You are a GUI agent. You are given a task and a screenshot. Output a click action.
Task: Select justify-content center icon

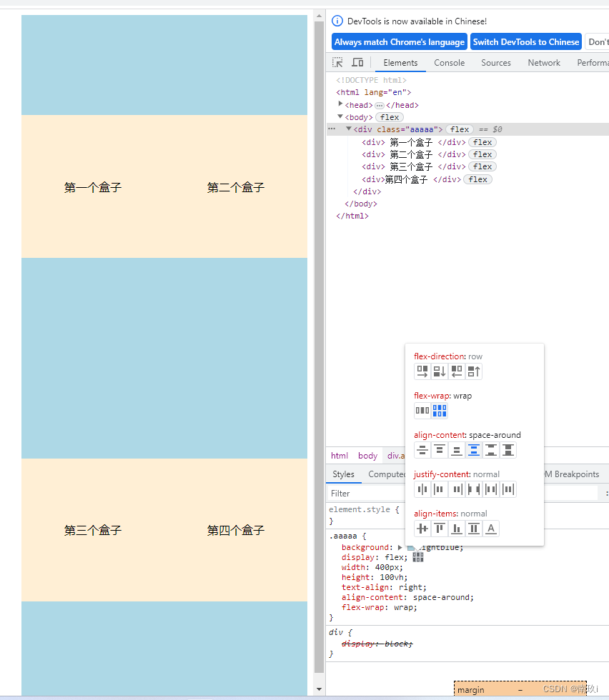pyautogui.click(x=421, y=489)
